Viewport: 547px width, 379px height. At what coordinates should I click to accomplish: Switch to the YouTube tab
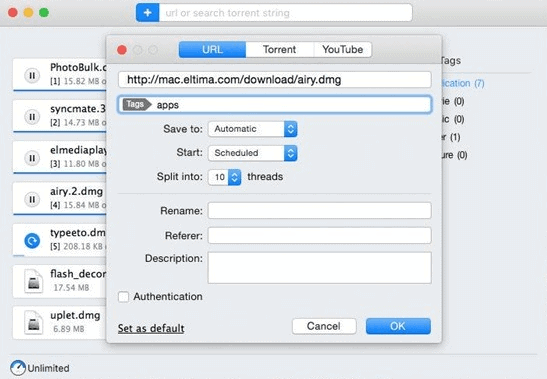point(343,50)
